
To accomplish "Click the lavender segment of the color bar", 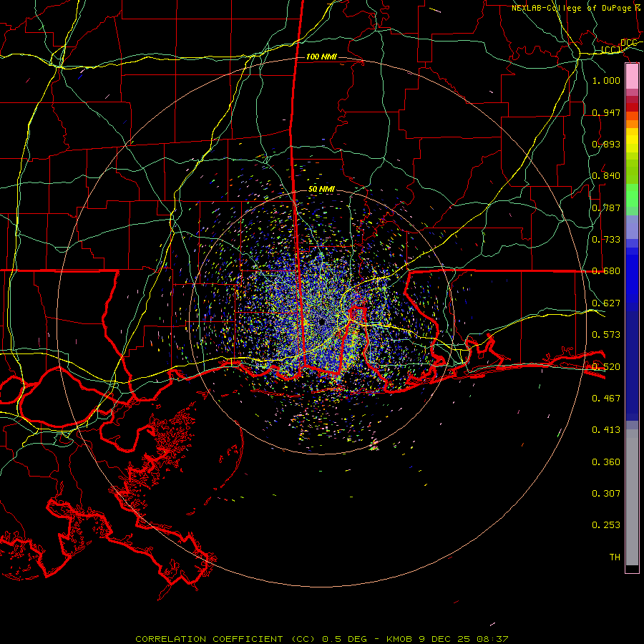I will [632, 227].
